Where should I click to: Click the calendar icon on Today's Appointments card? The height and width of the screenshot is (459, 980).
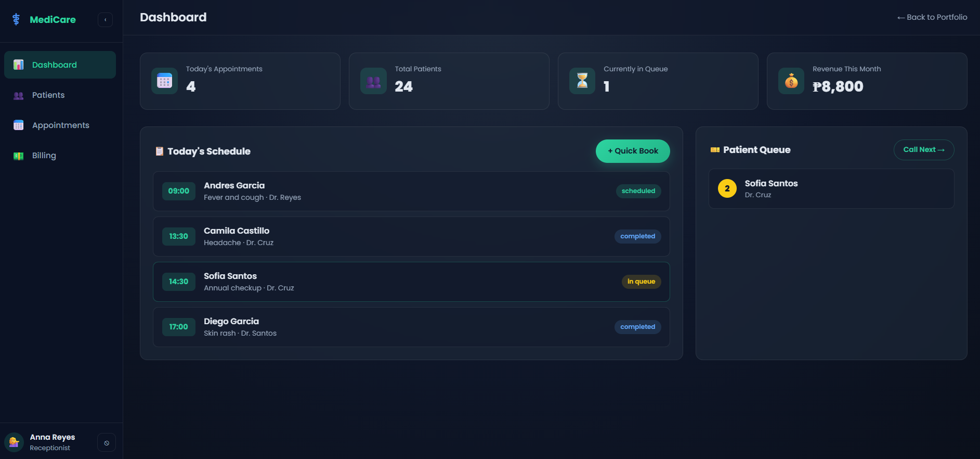pos(164,81)
